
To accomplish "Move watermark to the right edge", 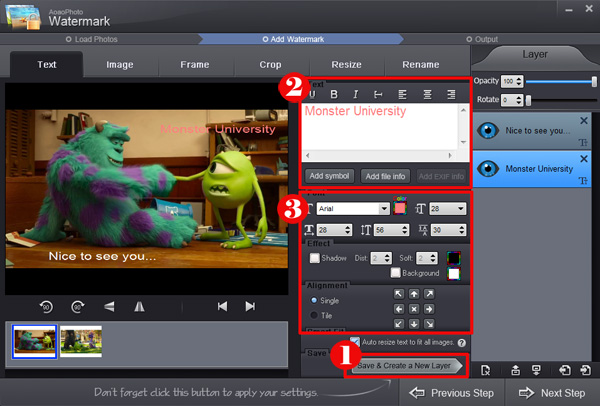I will (x=429, y=309).
